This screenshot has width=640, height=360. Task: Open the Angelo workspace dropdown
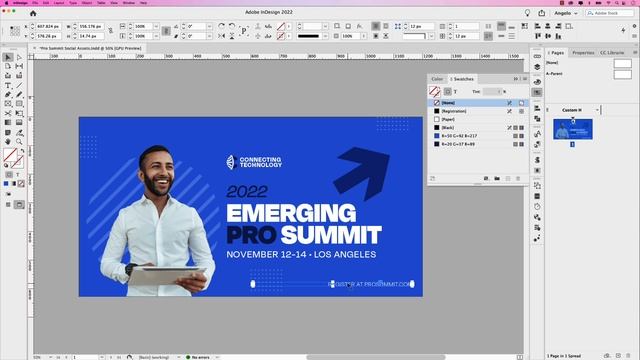[566, 13]
